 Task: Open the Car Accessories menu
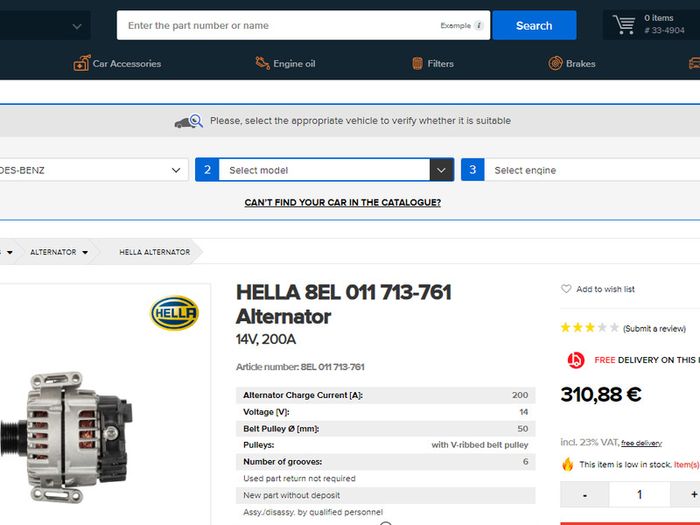point(117,63)
